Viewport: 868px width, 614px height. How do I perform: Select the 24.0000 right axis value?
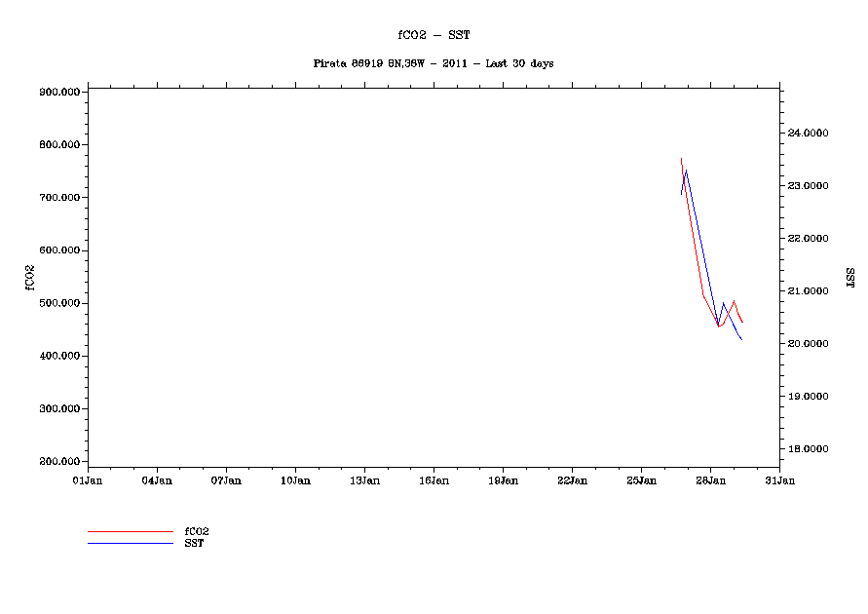808,133
